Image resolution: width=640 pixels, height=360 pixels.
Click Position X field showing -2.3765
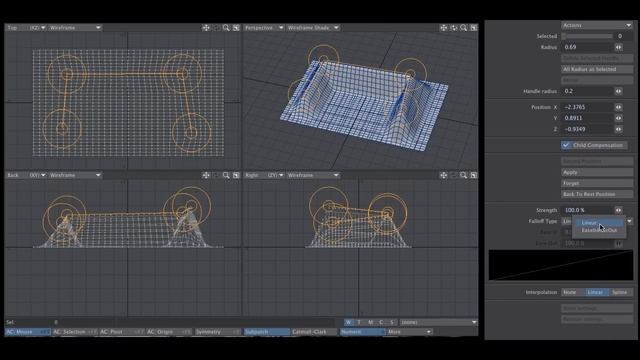587,107
